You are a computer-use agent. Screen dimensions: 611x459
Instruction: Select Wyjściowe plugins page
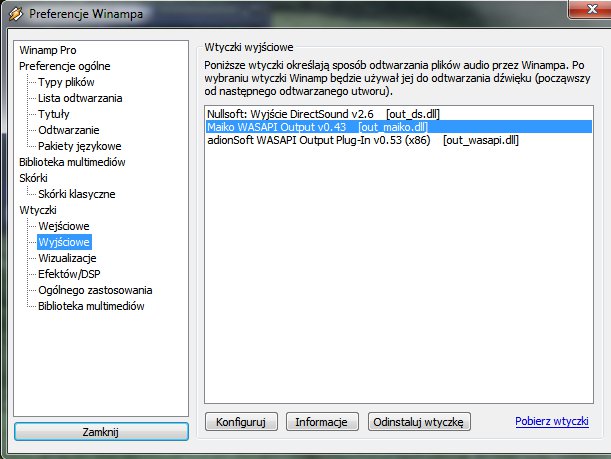(64, 242)
